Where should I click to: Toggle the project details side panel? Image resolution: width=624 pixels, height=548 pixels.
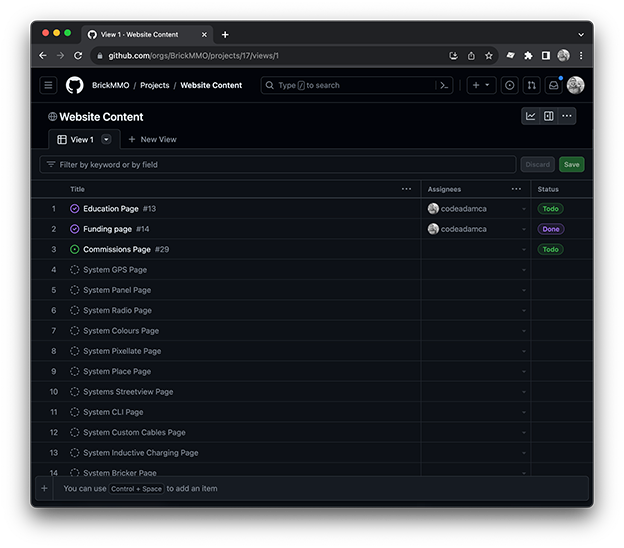click(549, 116)
